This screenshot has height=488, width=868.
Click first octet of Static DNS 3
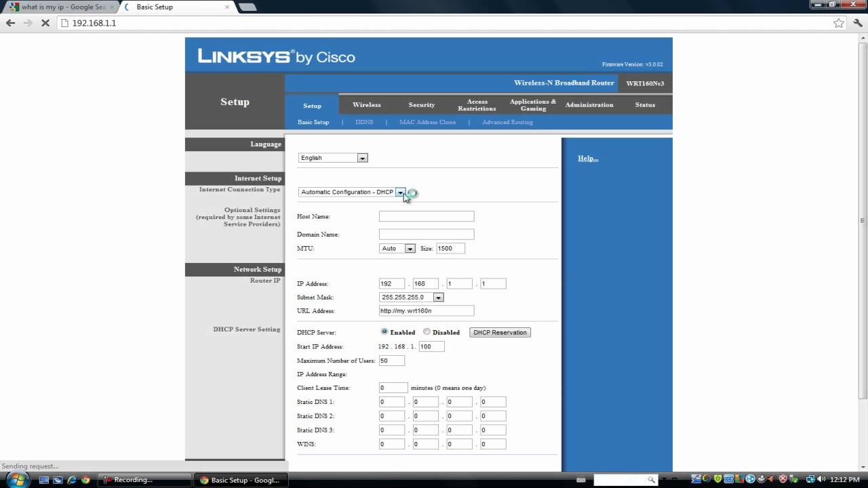click(x=392, y=430)
